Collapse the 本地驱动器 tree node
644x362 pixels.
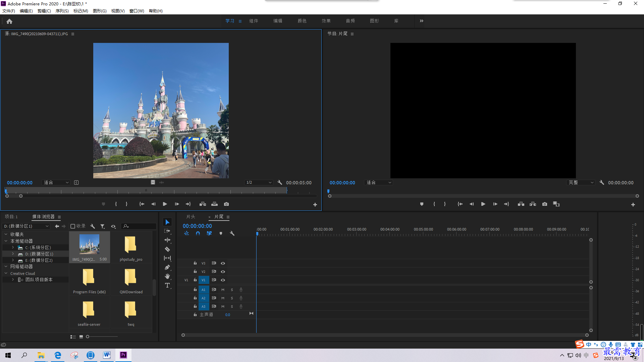6,241
